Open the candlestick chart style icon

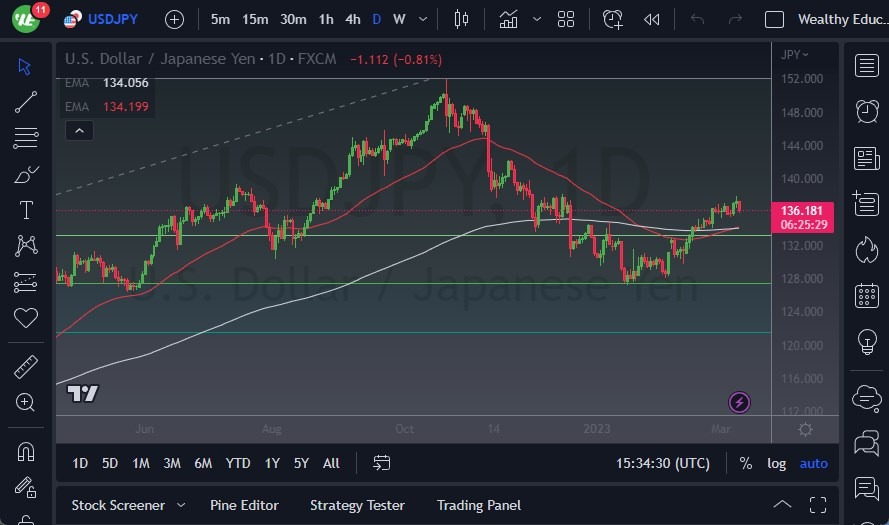tap(461, 19)
